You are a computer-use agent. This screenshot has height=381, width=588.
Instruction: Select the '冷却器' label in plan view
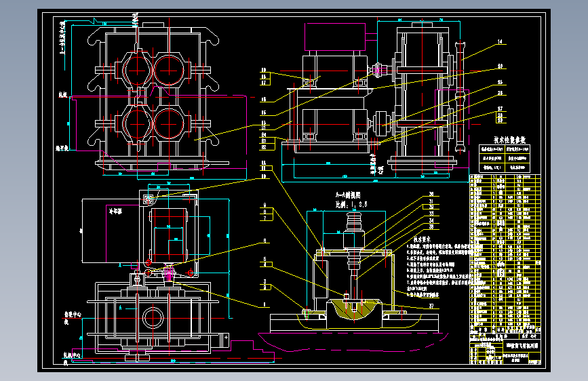point(115,212)
